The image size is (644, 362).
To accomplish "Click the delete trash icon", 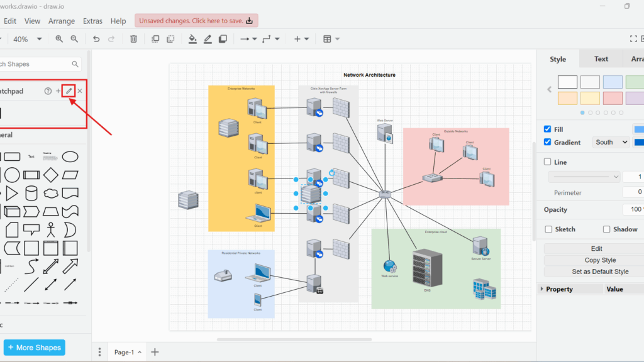I will tap(133, 39).
